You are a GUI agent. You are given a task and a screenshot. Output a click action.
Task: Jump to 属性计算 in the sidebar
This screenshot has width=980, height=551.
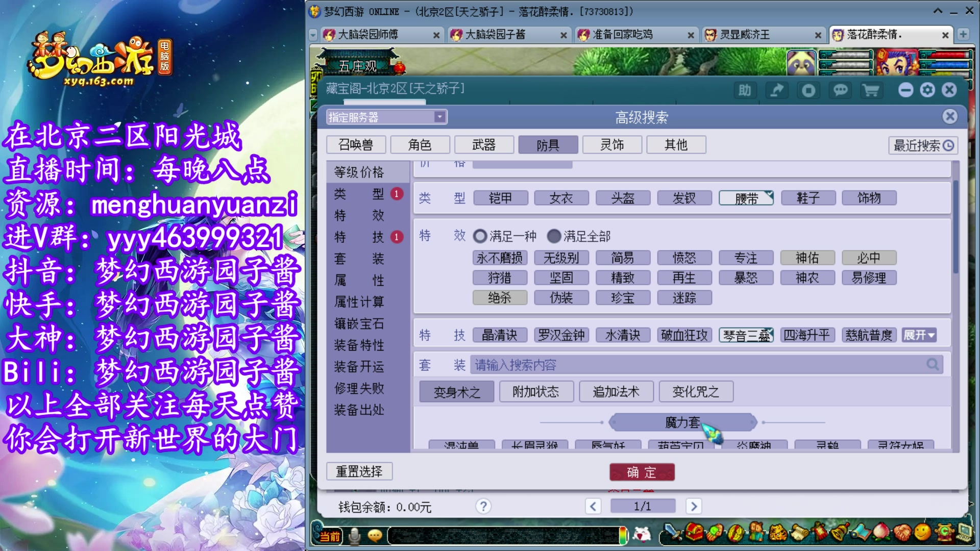point(359,302)
